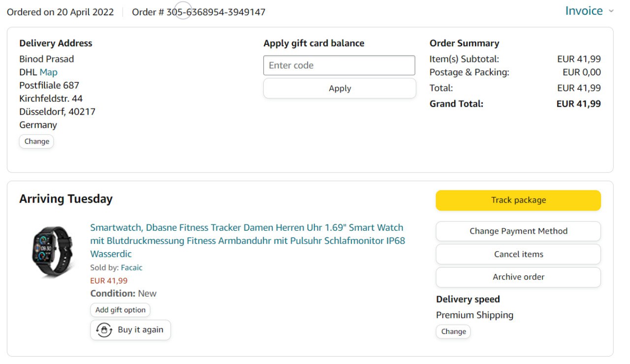630x364 pixels.
Task: Change the delivery speed
Action: point(453,332)
